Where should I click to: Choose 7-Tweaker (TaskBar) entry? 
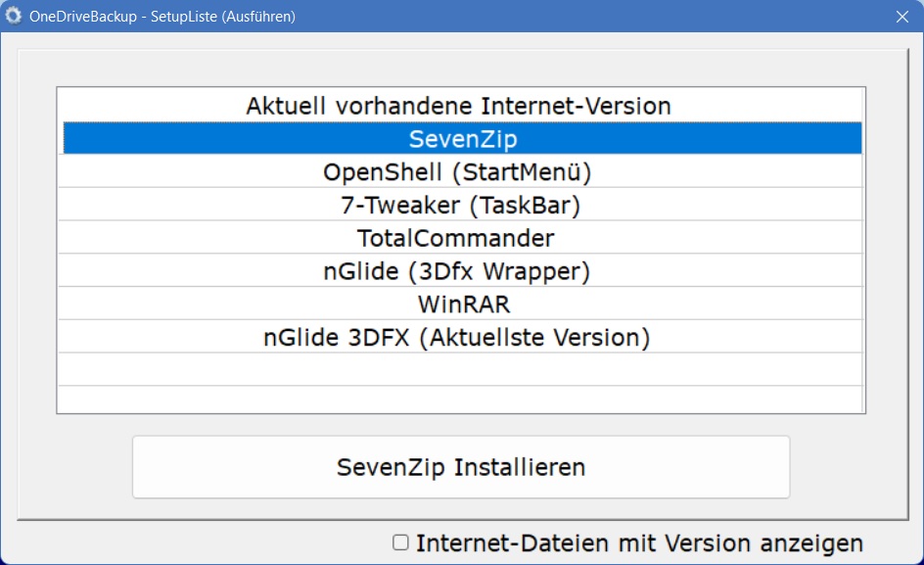click(x=462, y=205)
